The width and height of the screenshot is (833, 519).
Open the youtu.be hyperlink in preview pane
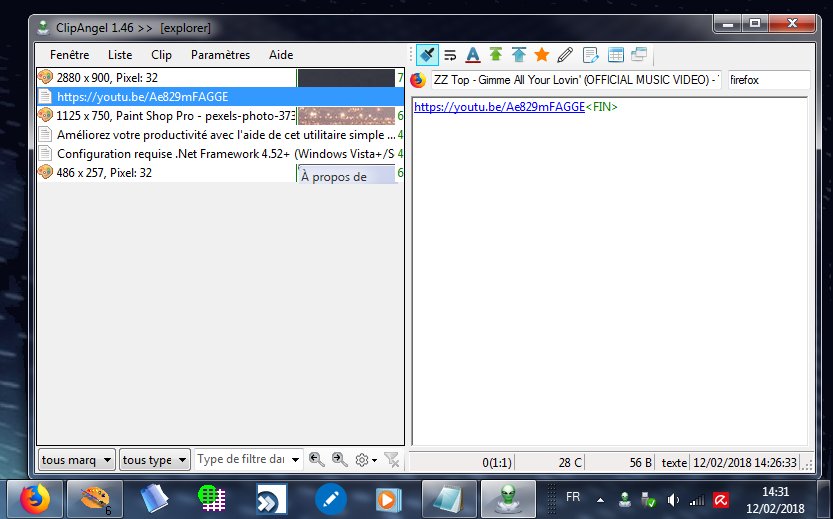[x=499, y=107]
